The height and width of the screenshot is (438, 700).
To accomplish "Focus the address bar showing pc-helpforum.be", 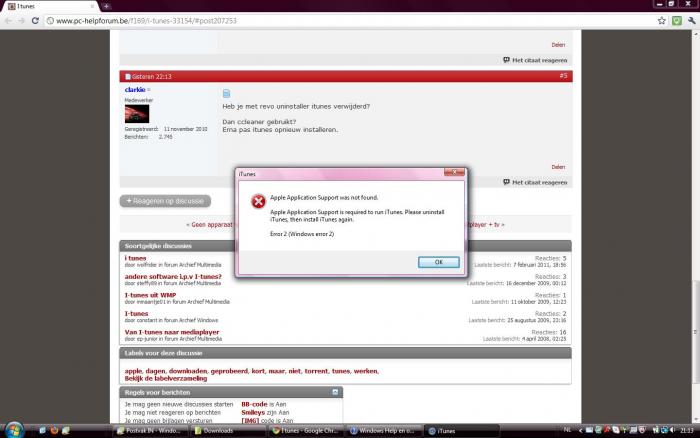I will (348, 21).
